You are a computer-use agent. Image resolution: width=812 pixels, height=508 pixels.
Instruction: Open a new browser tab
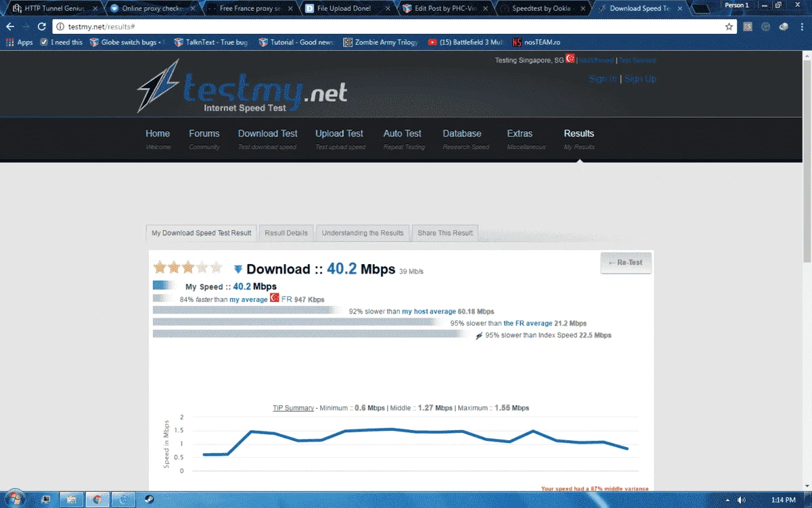pos(701,9)
